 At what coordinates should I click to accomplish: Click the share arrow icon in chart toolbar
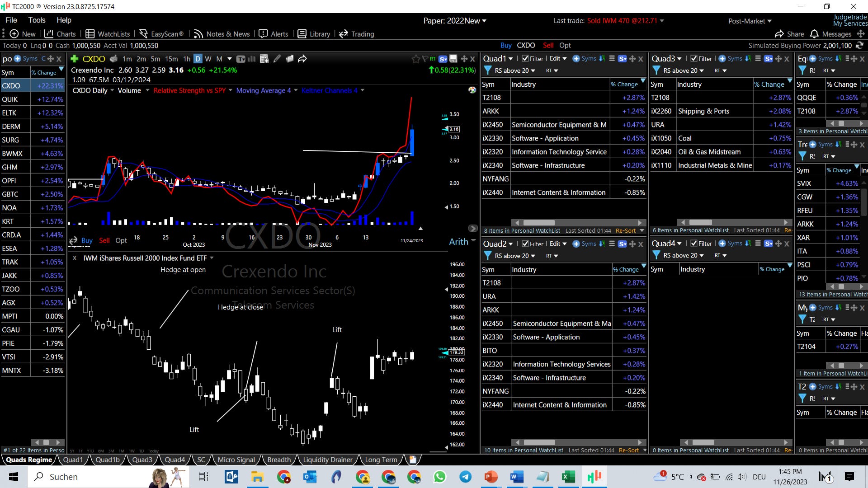[302, 59]
